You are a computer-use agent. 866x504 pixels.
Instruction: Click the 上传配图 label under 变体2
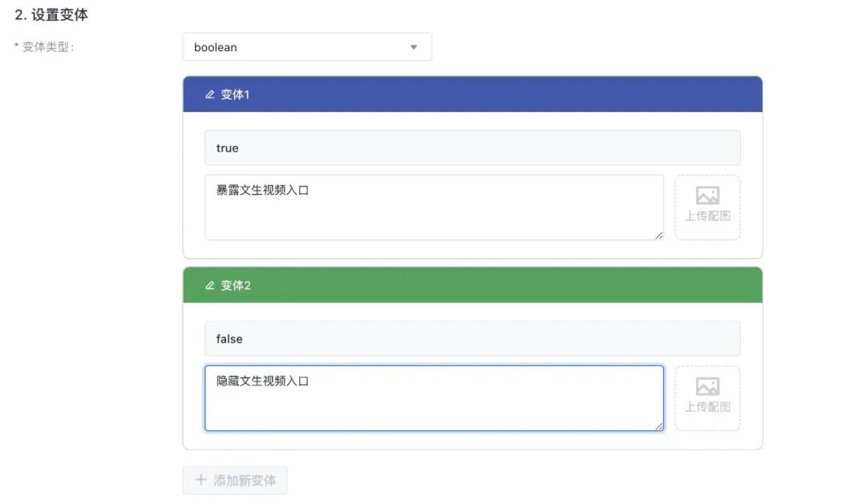[x=707, y=407]
